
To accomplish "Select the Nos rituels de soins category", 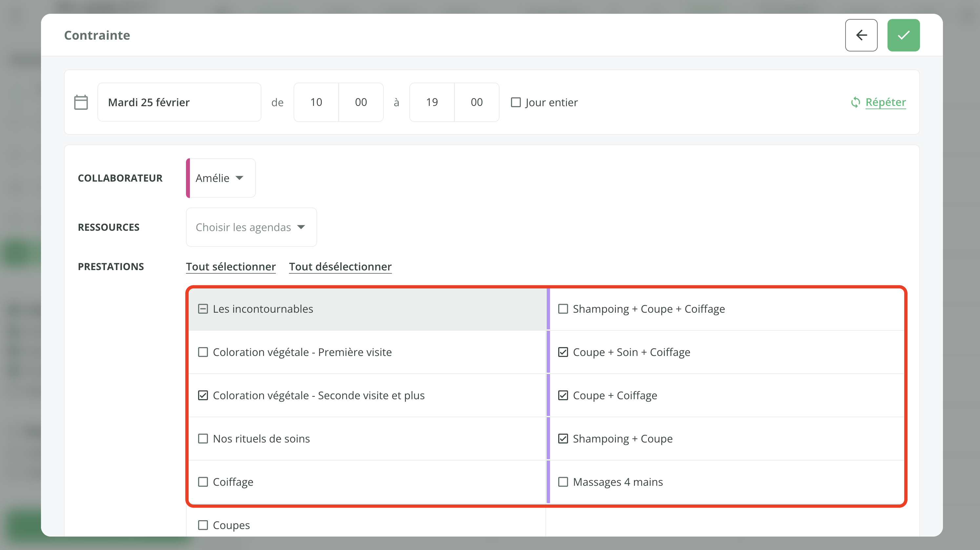I will pos(203,439).
